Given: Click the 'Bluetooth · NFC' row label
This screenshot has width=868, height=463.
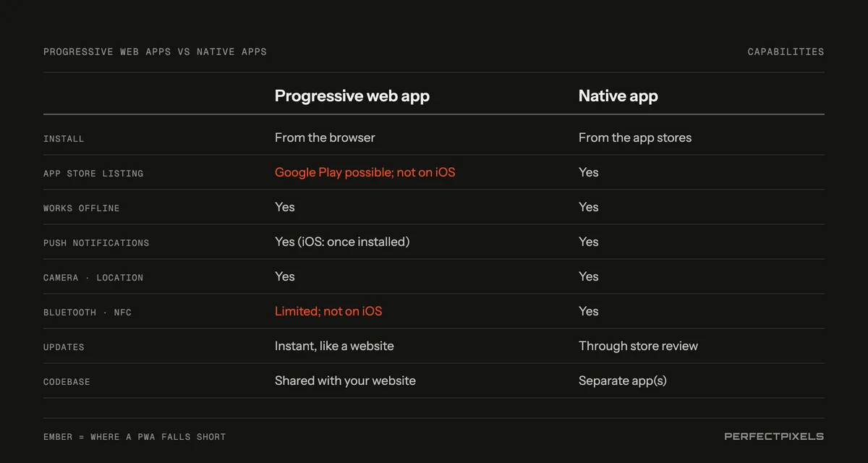Looking at the screenshot, I should (88, 313).
